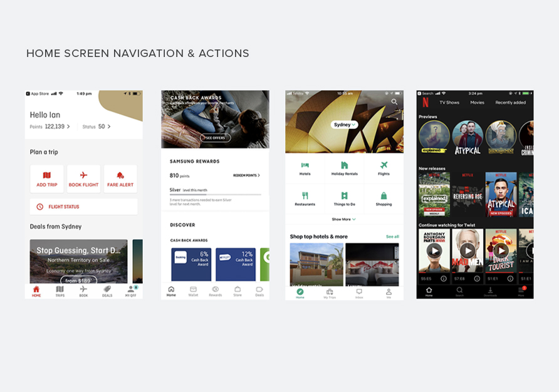The width and height of the screenshot is (559, 392).
Task: Tap See Offers on cash back banner
Action: click(215, 138)
